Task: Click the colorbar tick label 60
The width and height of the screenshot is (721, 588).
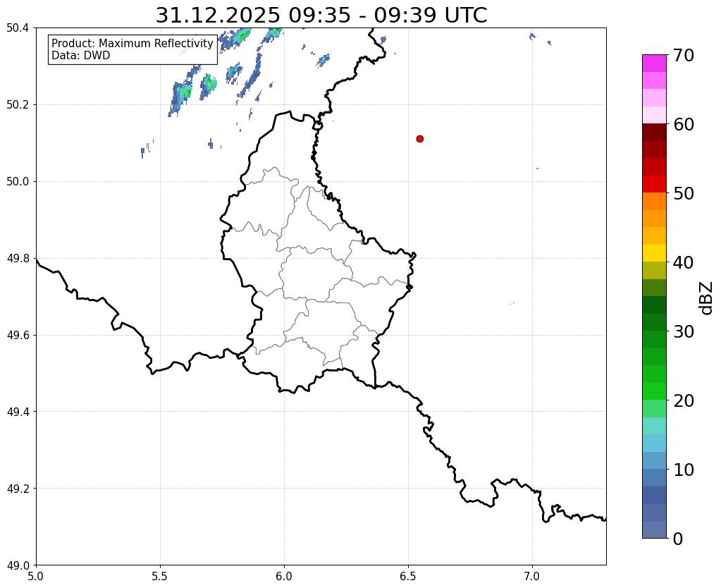Action: (x=684, y=124)
